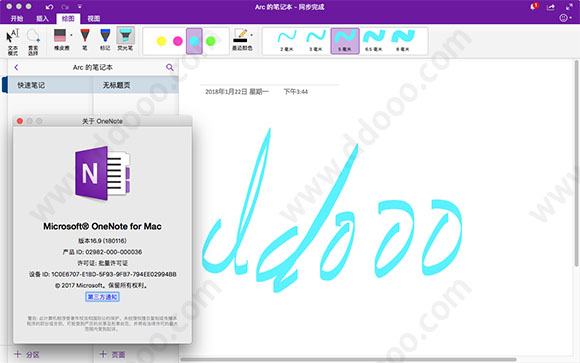The height and width of the screenshot is (363, 580).
Task: Click the 设备 ID line in About dialog
Action: pyautogui.click(x=102, y=274)
